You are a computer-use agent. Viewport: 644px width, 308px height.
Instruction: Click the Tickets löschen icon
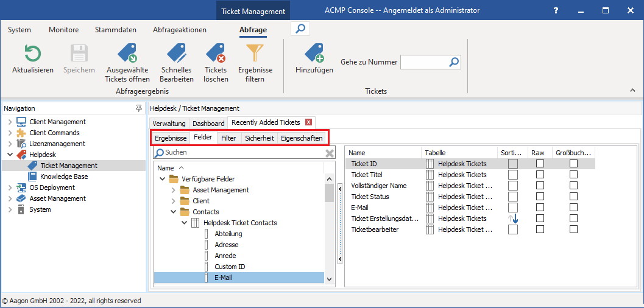216,54
